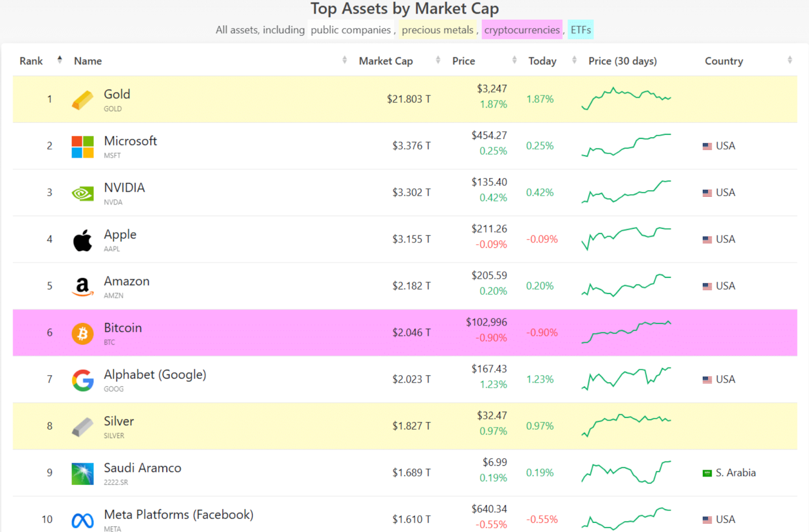
Task: Click the USA flag in Apple row
Action: pos(707,239)
